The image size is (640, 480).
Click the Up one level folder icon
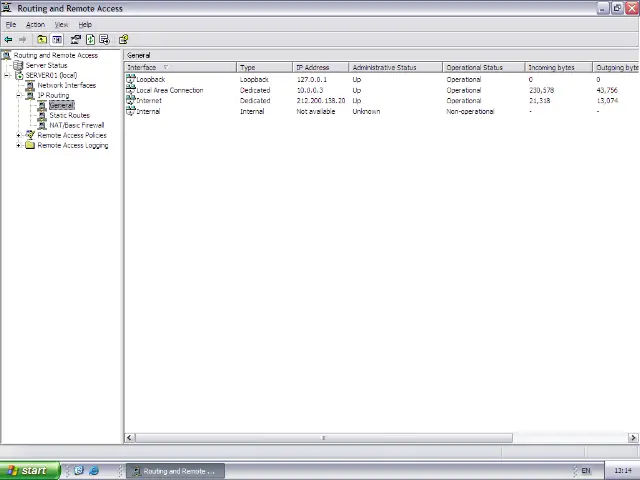click(x=42, y=40)
